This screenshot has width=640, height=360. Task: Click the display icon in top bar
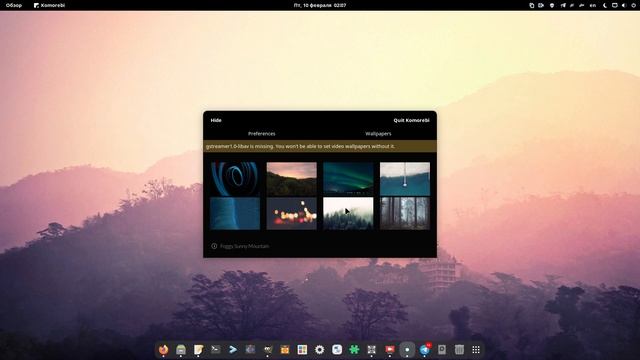coord(614,5)
